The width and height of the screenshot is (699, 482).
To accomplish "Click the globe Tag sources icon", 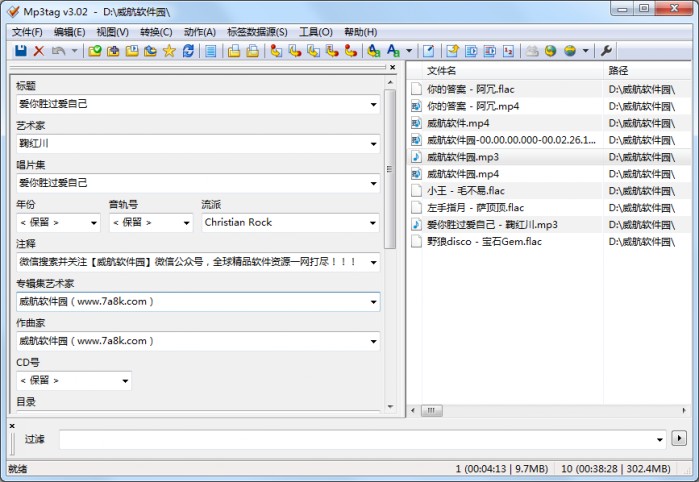I will (x=570, y=51).
